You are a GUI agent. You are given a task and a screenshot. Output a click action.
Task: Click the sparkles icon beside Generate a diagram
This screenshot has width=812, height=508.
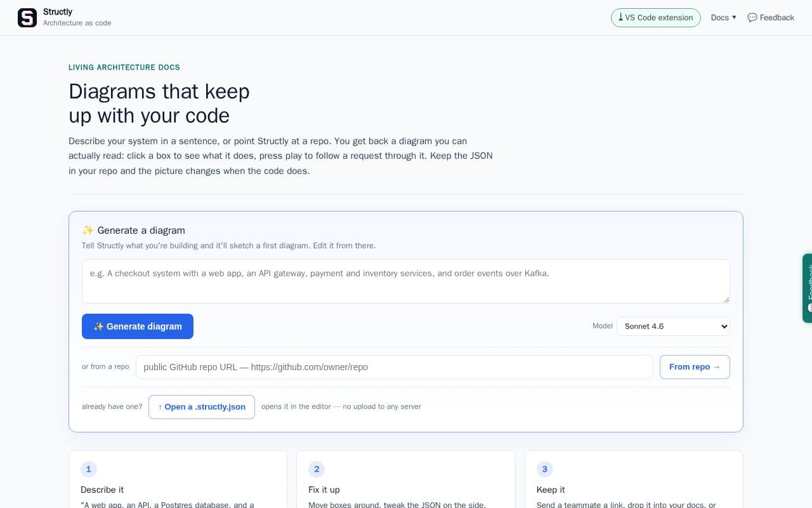pyautogui.click(x=88, y=231)
